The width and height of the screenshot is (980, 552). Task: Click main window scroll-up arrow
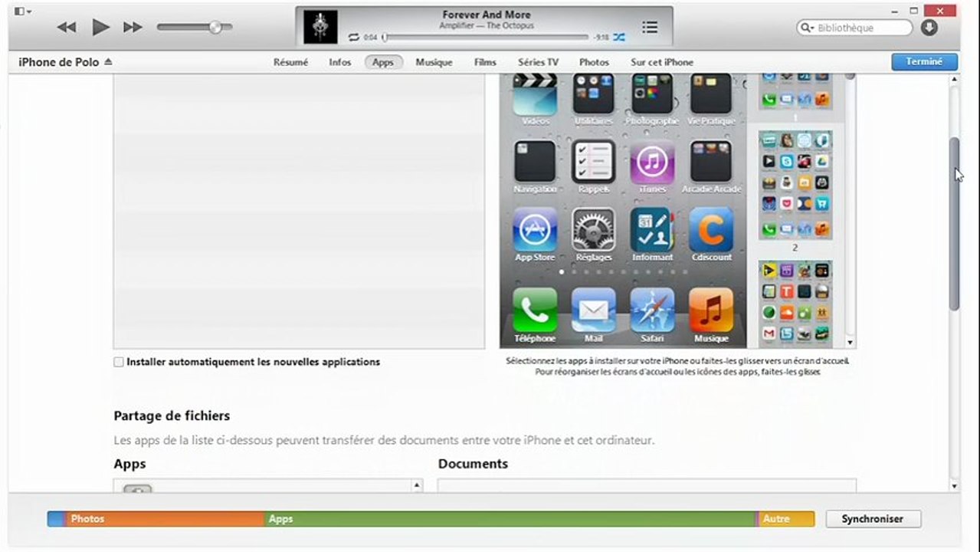click(x=954, y=79)
